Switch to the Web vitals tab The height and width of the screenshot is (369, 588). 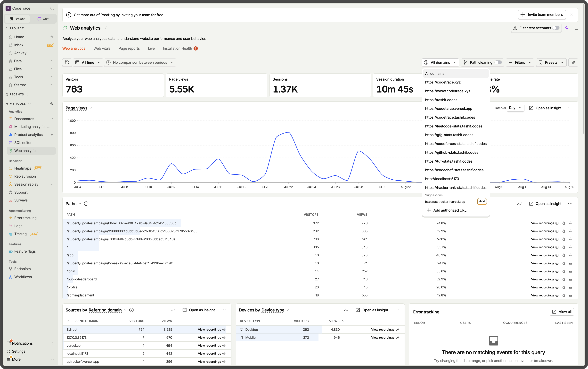pyautogui.click(x=102, y=49)
